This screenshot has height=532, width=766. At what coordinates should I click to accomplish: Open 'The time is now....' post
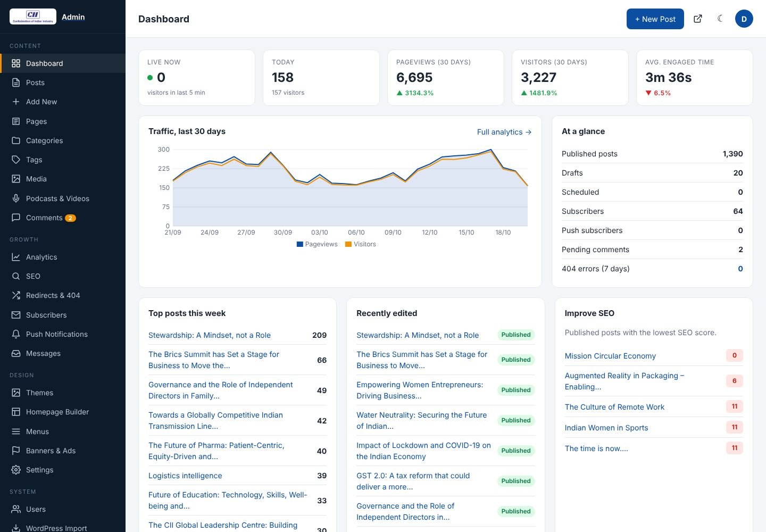tap(596, 448)
